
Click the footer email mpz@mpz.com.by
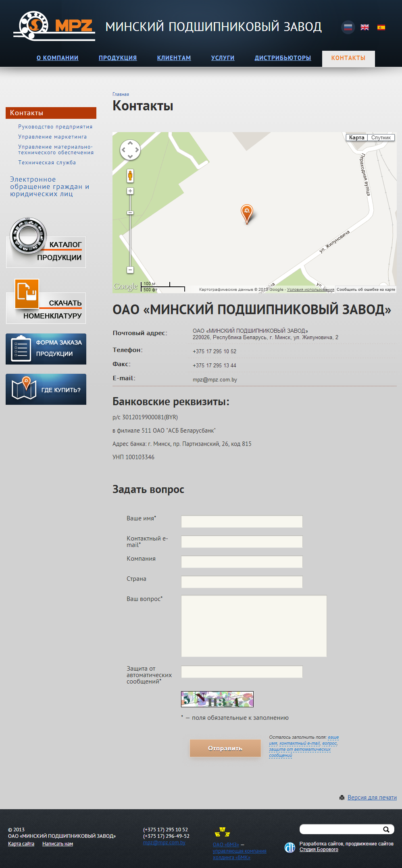(x=164, y=843)
